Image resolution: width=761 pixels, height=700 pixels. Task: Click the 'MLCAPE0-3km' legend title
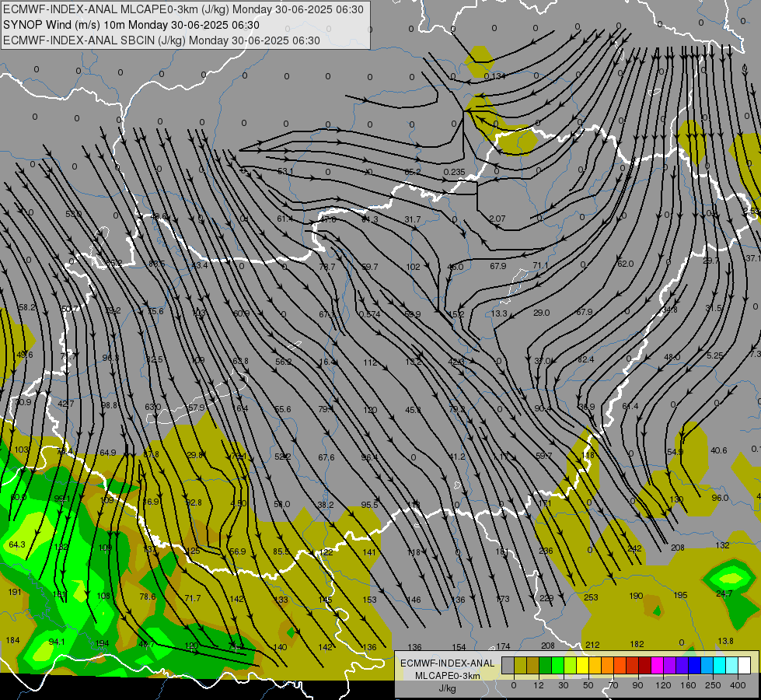(448, 676)
